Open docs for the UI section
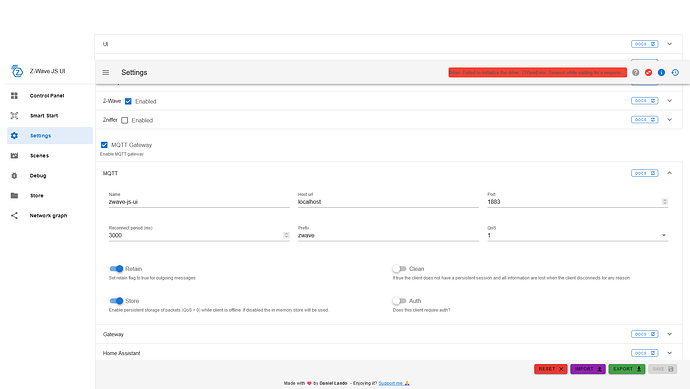The height and width of the screenshot is (389, 690). (645, 44)
